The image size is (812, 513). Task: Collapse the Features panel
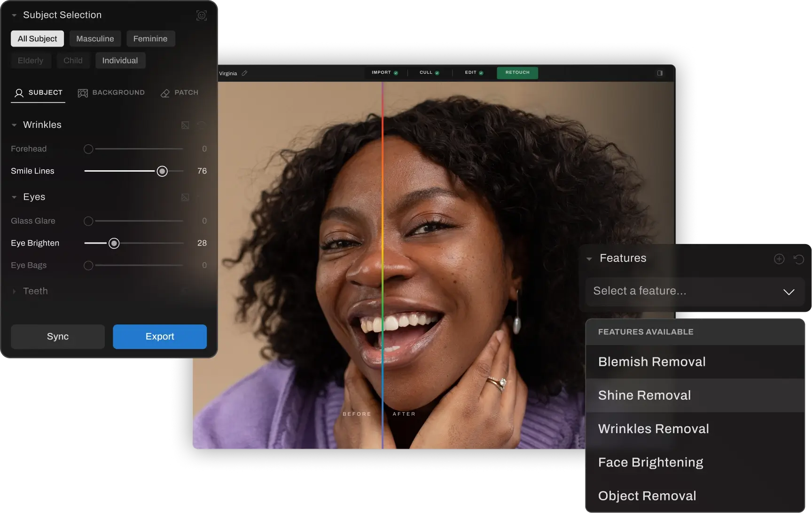[589, 259]
